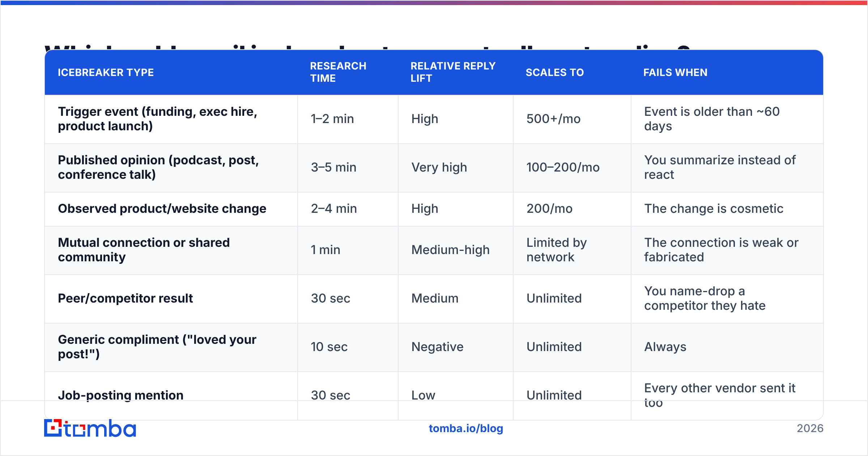Select the Generic compliment row label
868x456 pixels.
tap(157, 347)
